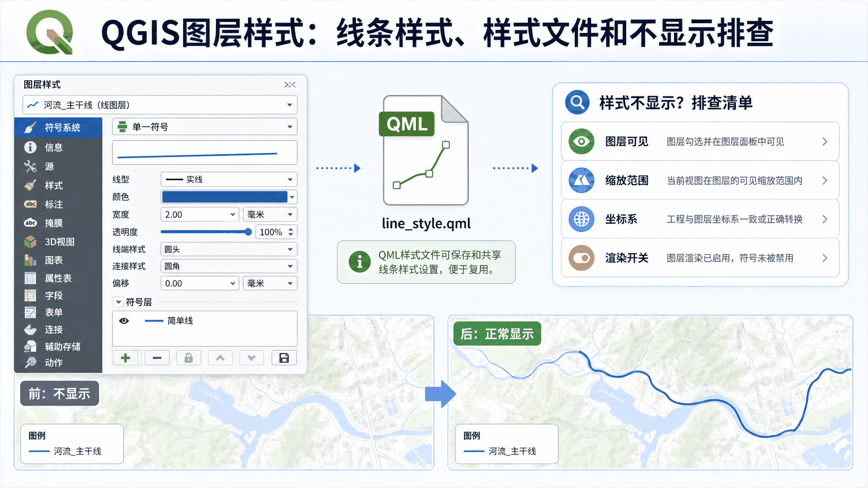Click the move down arrow button
This screenshot has height=488, width=868.
point(251,358)
